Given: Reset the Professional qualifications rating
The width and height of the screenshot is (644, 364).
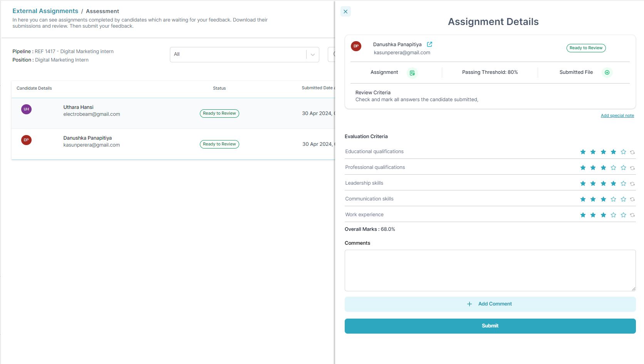Looking at the screenshot, I should point(632,168).
